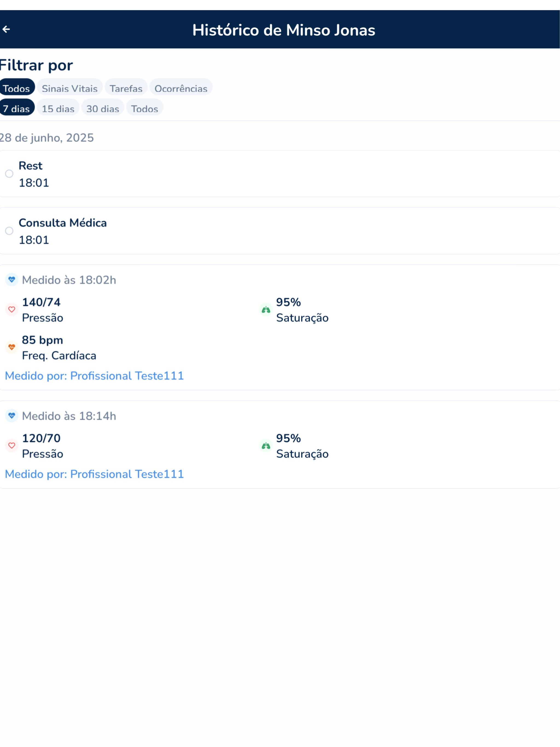Open the Rest task card
Image resolution: width=560 pixels, height=747 pixels.
point(280,174)
